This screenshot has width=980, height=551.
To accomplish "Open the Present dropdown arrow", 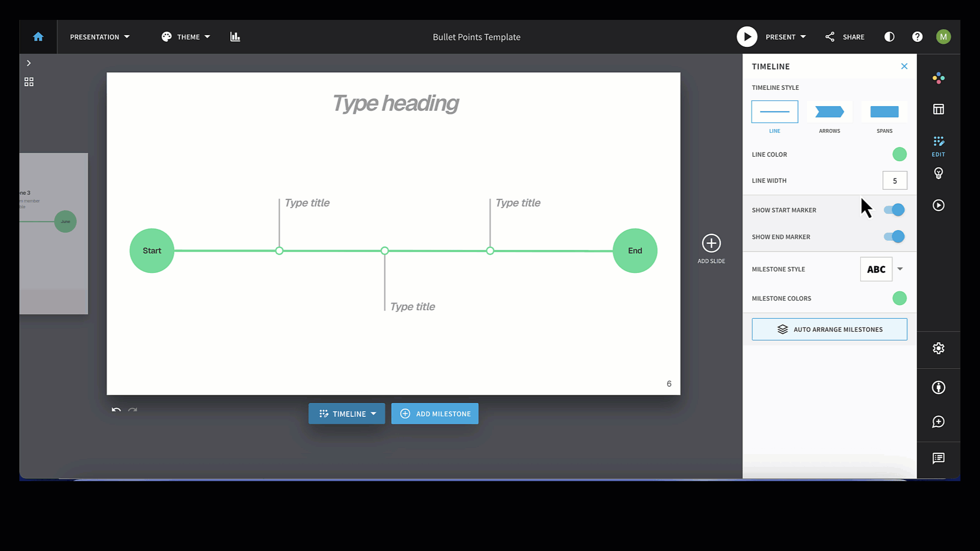I will [803, 37].
